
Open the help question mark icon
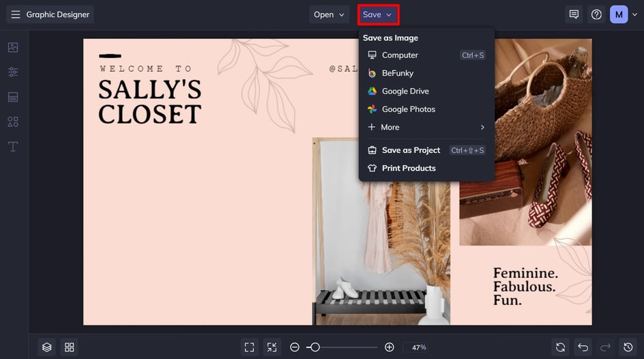click(x=596, y=15)
